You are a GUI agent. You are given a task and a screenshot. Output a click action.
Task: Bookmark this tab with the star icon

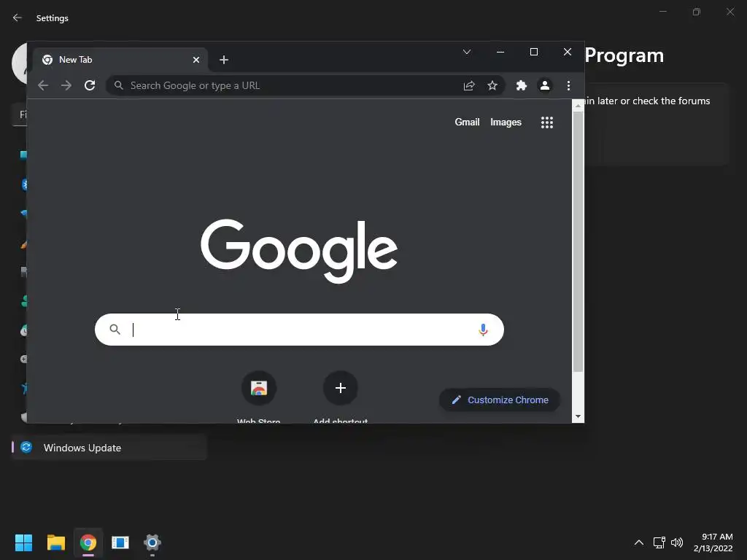click(x=492, y=86)
